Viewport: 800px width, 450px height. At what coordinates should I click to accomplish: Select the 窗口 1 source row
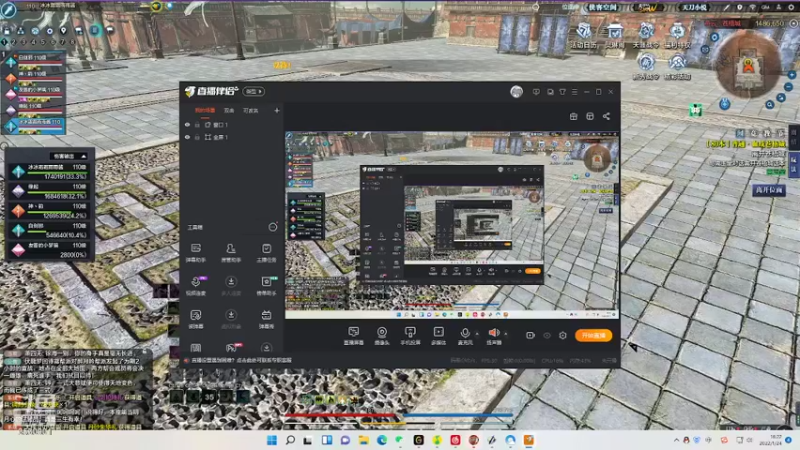pyautogui.click(x=232, y=124)
